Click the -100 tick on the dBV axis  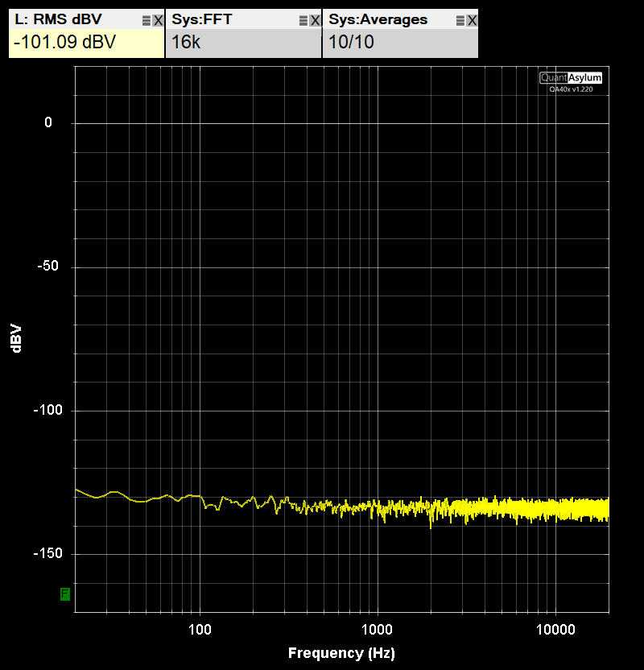click(x=48, y=410)
